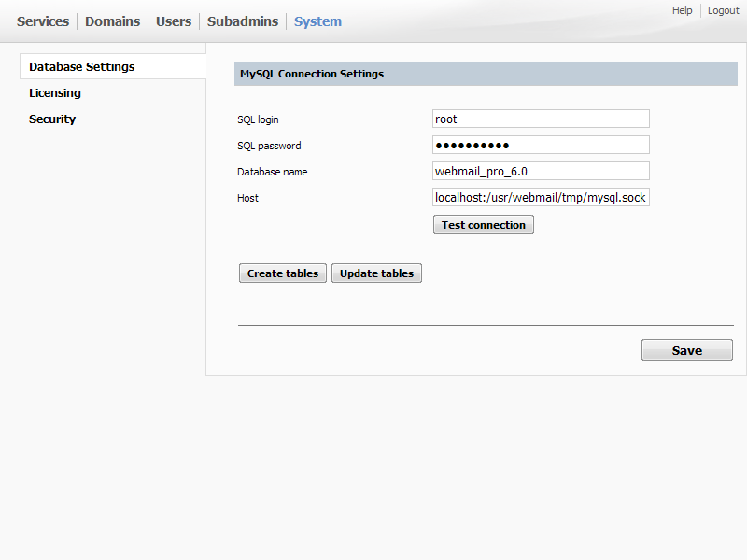747x560 pixels.
Task: Click the Logout link
Action: [723, 10]
